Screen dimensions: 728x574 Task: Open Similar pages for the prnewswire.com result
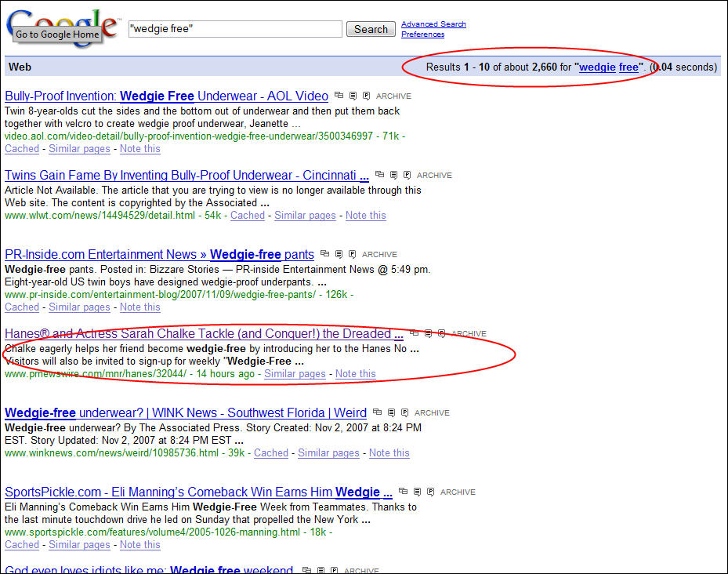tap(295, 374)
